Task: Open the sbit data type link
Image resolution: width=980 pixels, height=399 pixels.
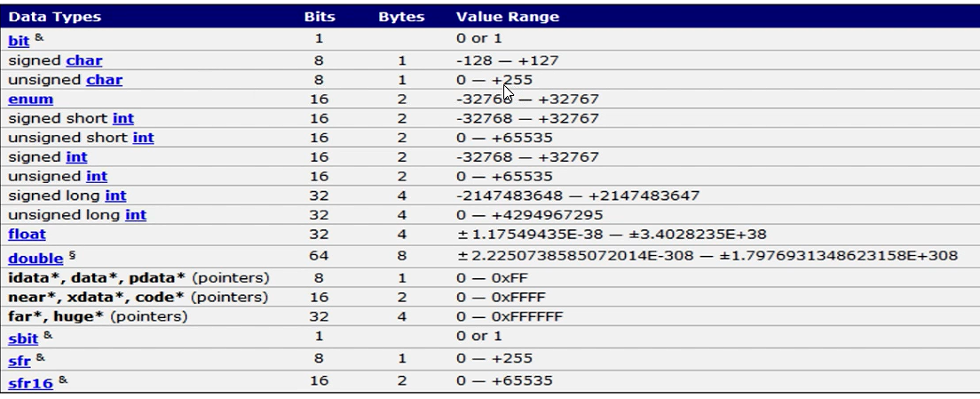Action: point(23,339)
